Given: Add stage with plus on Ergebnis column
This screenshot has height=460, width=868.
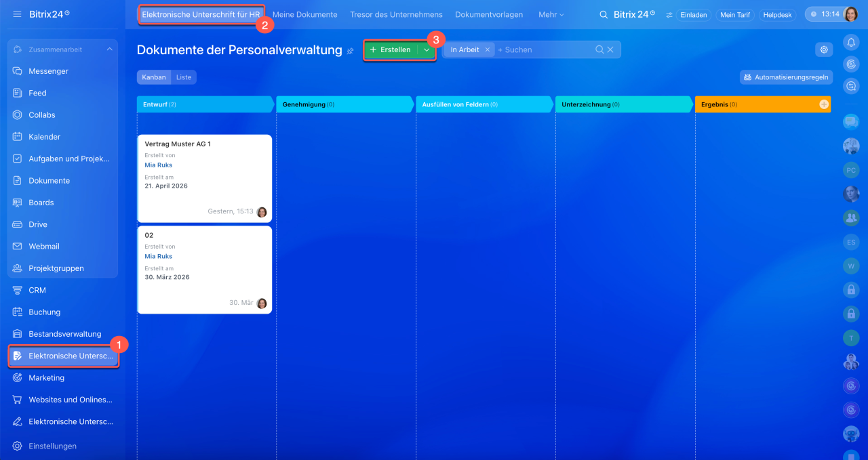Looking at the screenshot, I should coord(824,104).
